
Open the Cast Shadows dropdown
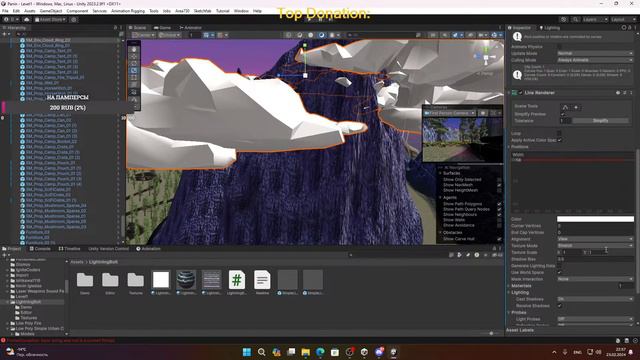[595, 299]
